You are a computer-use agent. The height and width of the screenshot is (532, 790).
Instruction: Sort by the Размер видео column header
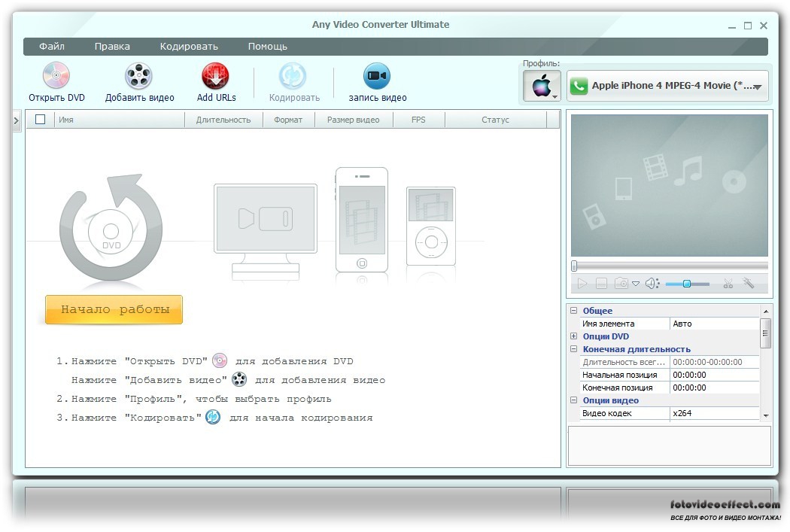(x=354, y=120)
